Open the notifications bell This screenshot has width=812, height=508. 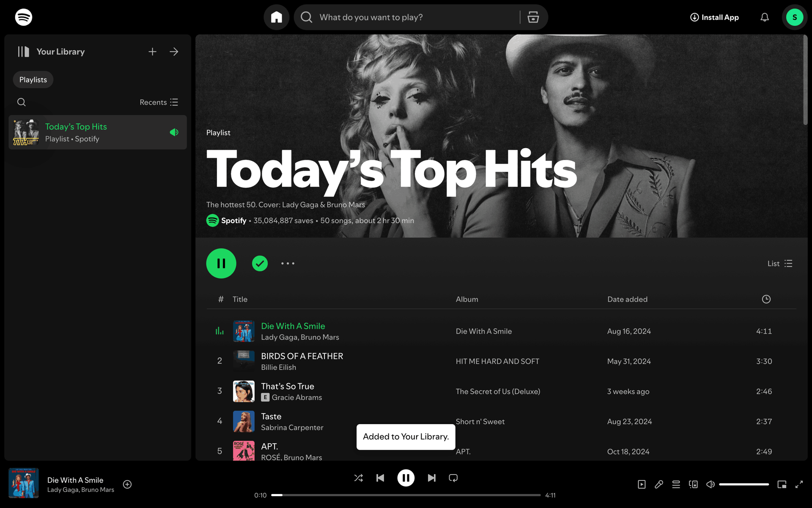pos(765,17)
